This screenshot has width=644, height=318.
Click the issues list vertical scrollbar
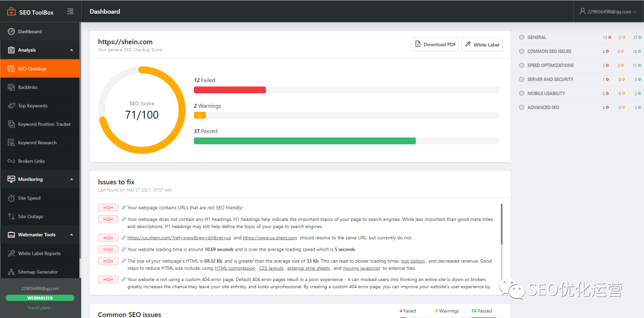click(x=501, y=224)
